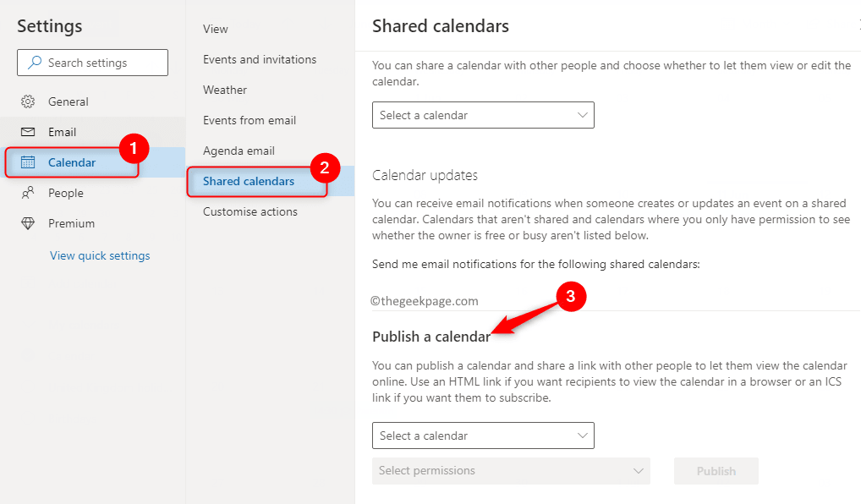Open the People section icon
This screenshot has height=504, width=861.
tap(26, 193)
